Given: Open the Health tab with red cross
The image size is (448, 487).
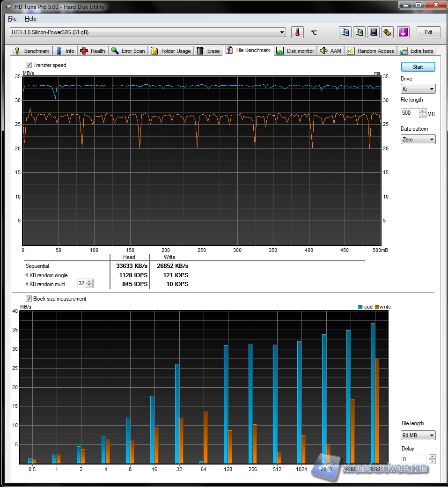Looking at the screenshot, I should point(93,51).
